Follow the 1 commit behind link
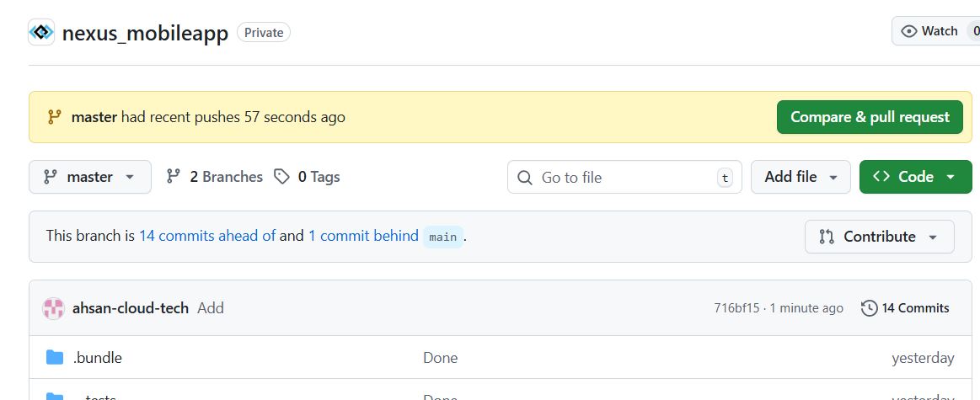Screen dimensions: 980x400 pos(363,236)
